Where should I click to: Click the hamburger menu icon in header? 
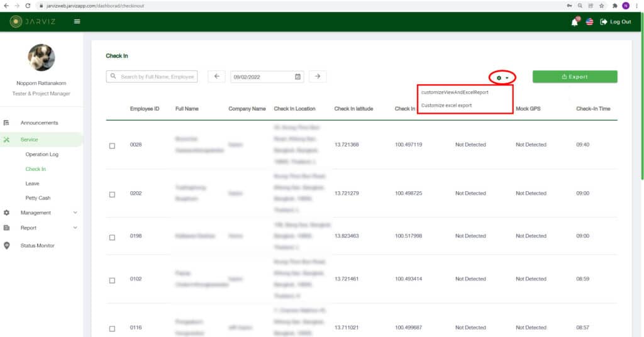(77, 21)
